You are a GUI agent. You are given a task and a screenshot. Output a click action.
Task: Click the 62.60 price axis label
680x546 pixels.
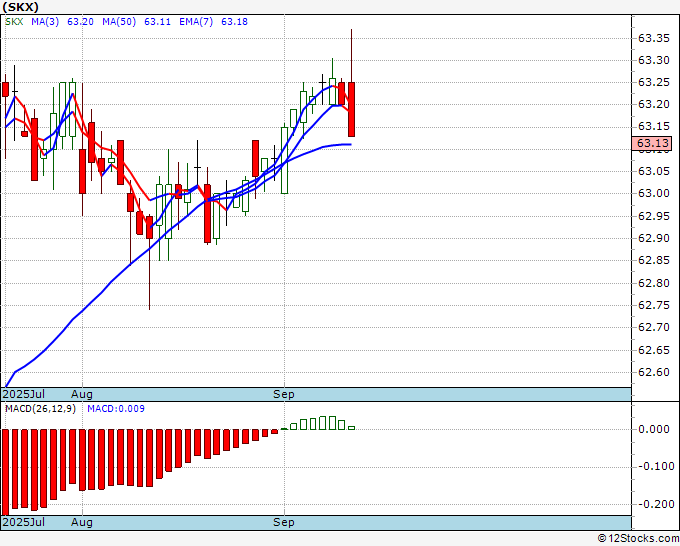[x=654, y=373]
